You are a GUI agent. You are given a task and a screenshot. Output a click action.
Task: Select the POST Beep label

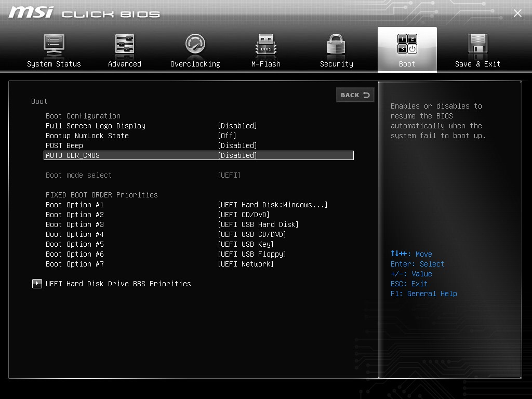64,145
